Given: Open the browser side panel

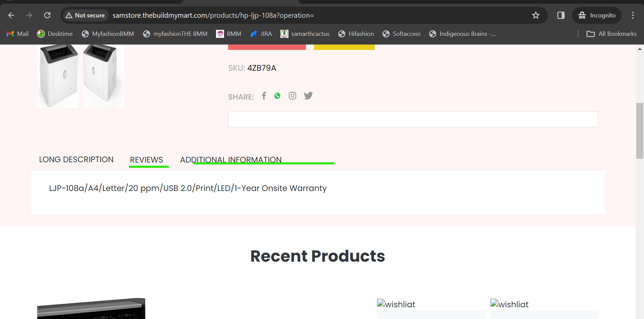Looking at the screenshot, I should (561, 15).
